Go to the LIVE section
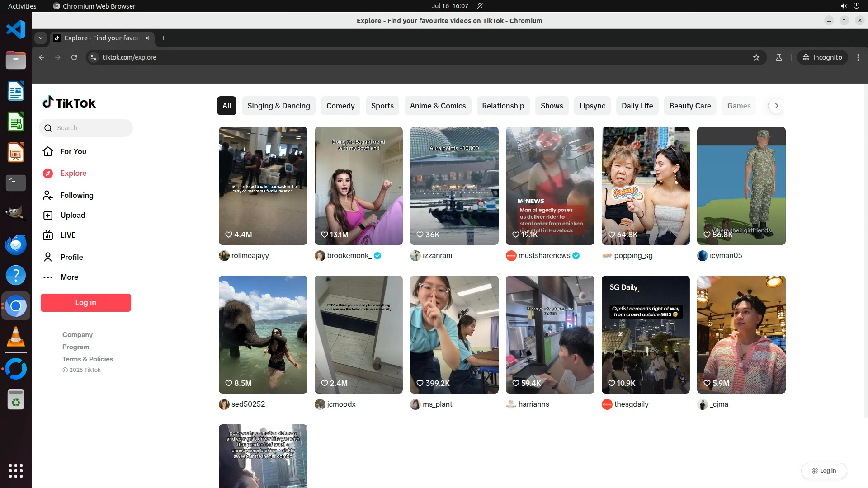Viewport: 868px width, 488px height. coord(68,235)
